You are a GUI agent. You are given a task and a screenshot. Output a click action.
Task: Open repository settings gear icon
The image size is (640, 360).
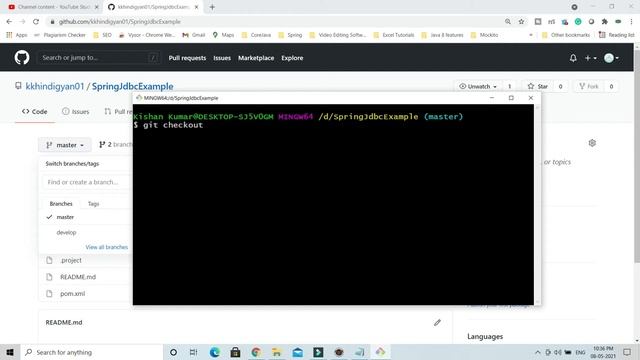point(592,143)
